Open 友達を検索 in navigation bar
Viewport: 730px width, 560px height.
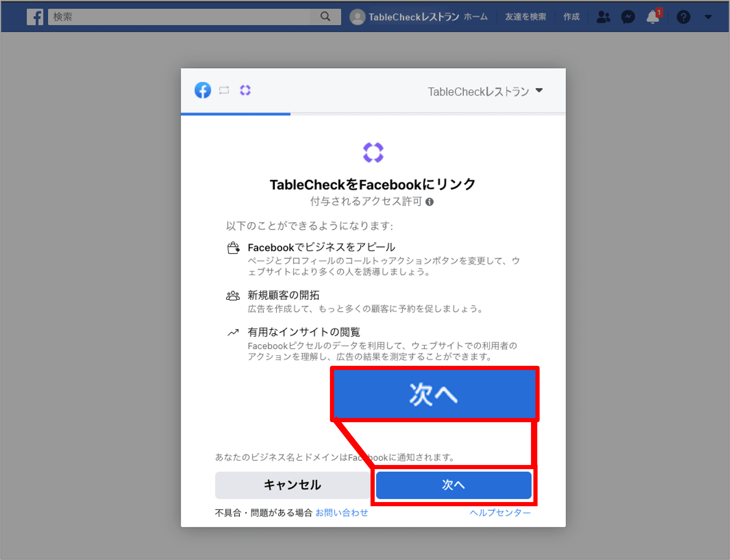coord(525,17)
